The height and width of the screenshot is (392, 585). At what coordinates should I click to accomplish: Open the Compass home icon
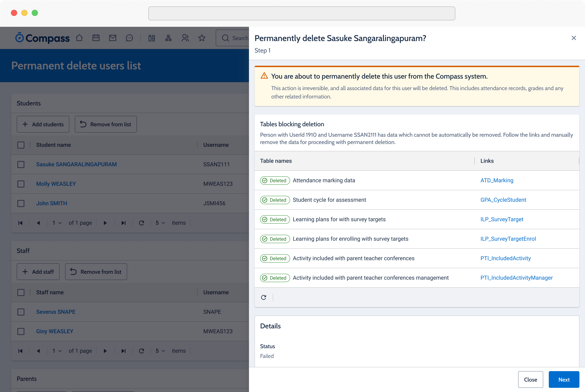79,38
